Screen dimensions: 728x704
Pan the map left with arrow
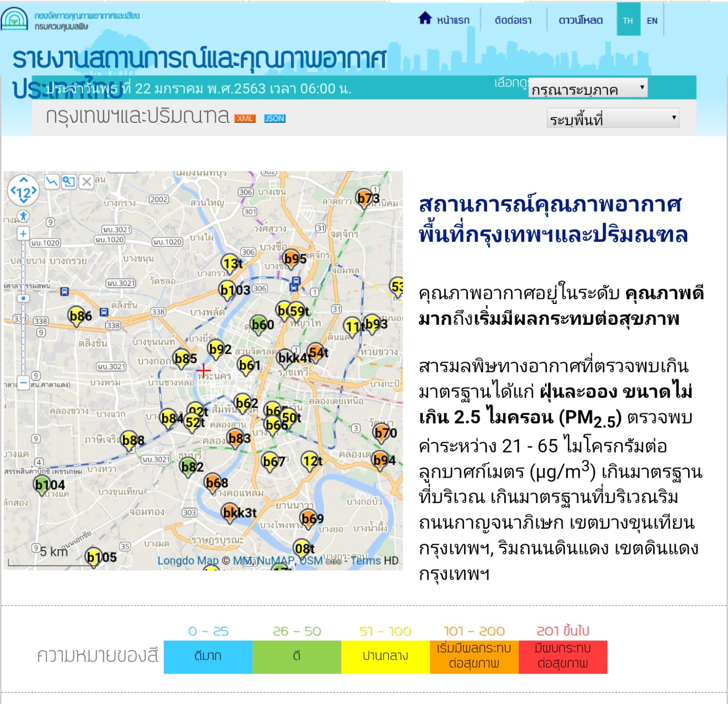click(x=13, y=191)
